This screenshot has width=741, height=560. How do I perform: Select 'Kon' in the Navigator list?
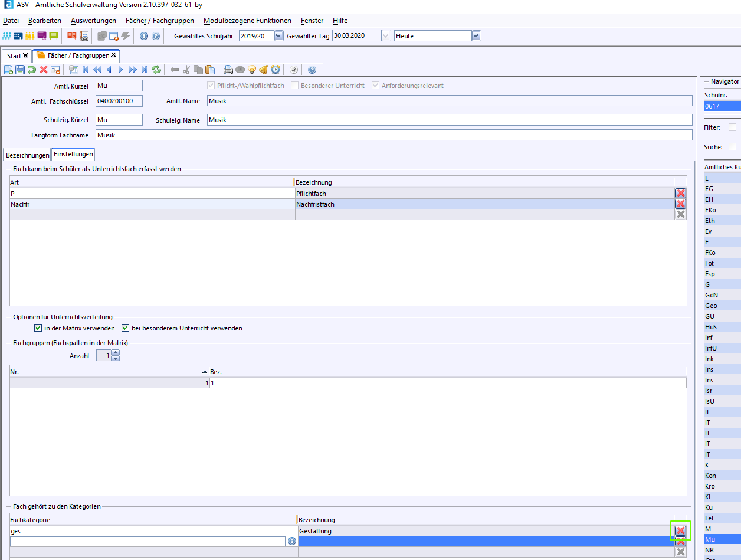point(722,476)
